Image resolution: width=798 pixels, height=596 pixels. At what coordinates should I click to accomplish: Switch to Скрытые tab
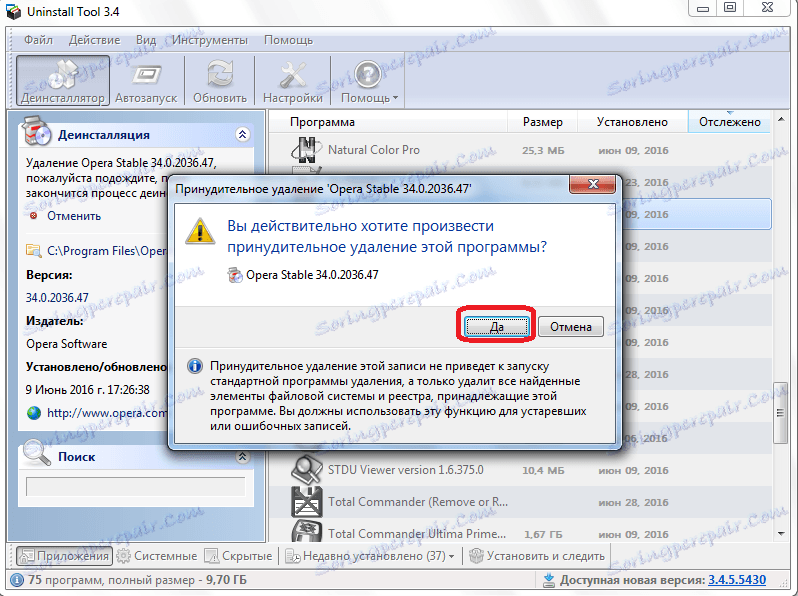pyautogui.click(x=239, y=556)
